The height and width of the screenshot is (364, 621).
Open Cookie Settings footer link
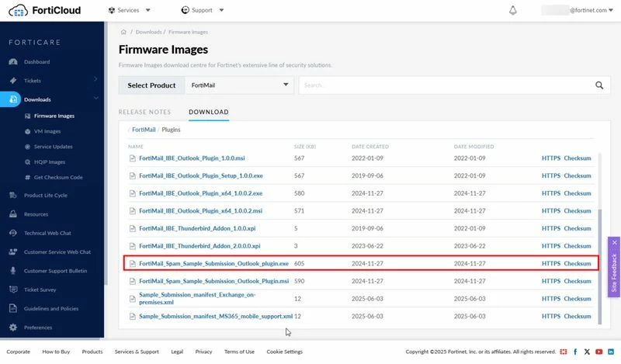coord(284,352)
